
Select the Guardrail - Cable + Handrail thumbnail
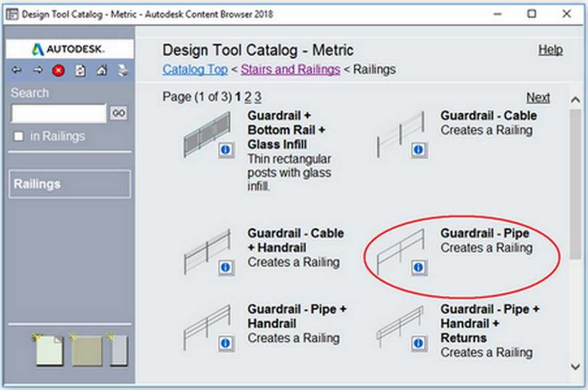pyautogui.click(x=207, y=252)
